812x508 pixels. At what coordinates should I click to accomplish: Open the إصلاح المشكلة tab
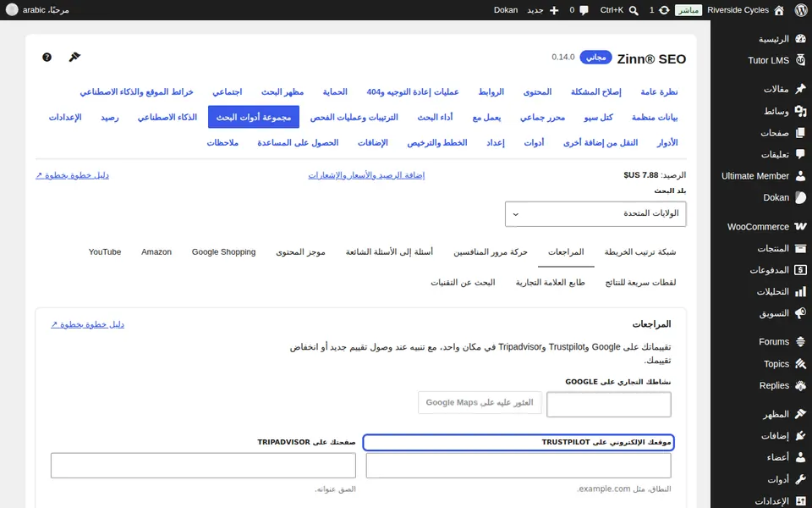pos(595,91)
